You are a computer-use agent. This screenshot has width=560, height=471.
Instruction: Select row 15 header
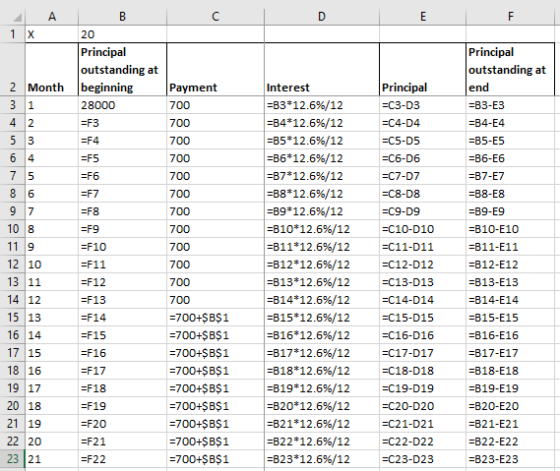[x=13, y=317]
